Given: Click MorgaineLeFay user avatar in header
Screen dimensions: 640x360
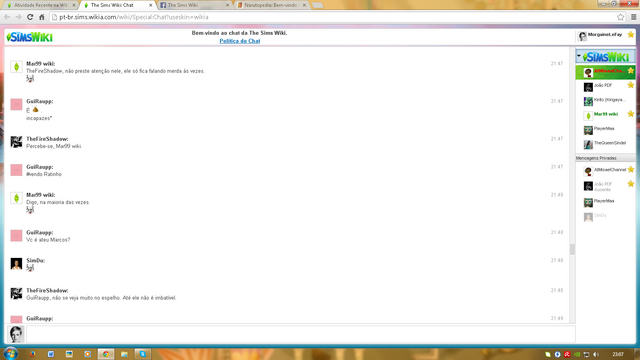Looking at the screenshot, I should pyautogui.click(x=582, y=36).
